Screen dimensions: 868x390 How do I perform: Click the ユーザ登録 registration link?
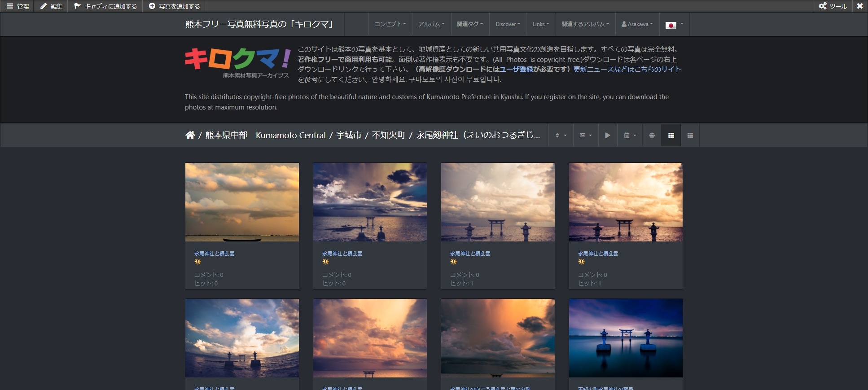[x=516, y=69]
